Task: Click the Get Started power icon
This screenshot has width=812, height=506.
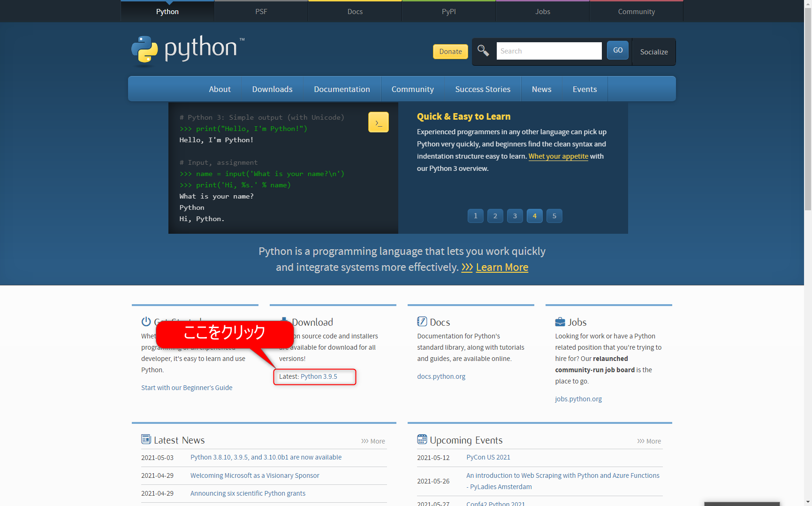Action: [x=146, y=322]
